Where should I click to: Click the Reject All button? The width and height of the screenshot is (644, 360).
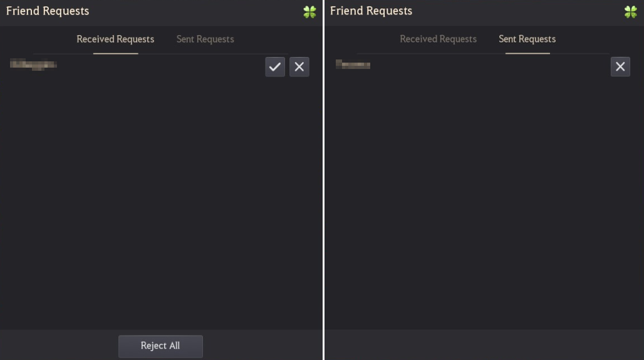point(160,346)
